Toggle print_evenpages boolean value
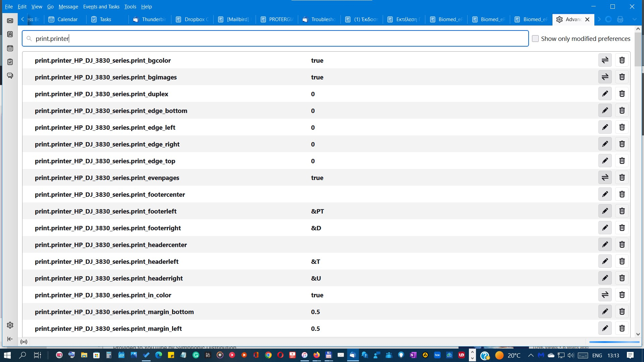Screen dimensions: 644x362 pos(605,178)
